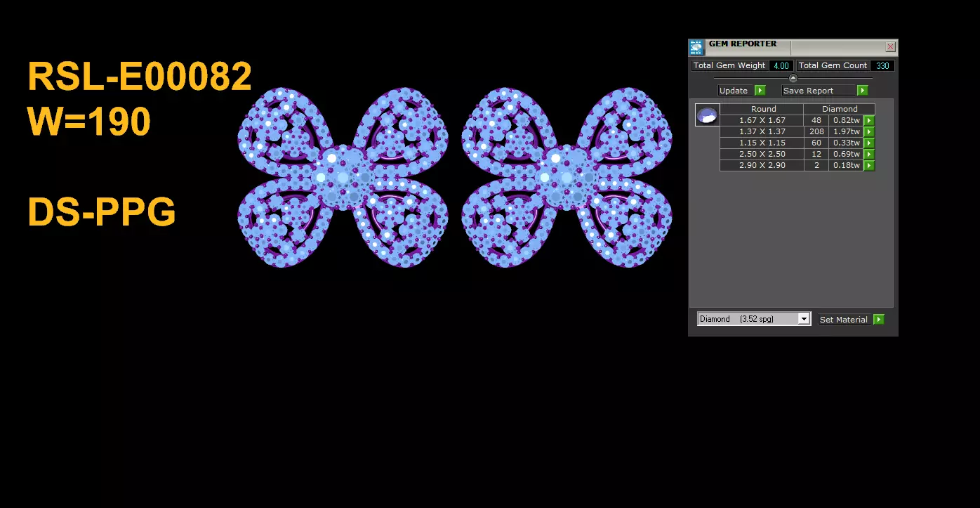Viewport: 980px width, 508px height.
Task: Click the W=190 text label
Action: point(89,121)
